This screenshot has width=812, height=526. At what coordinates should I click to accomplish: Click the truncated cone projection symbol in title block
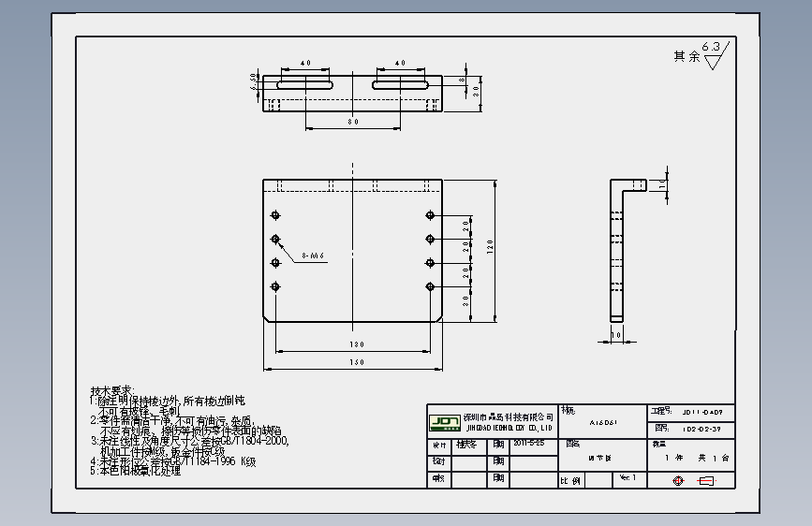tap(706, 481)
